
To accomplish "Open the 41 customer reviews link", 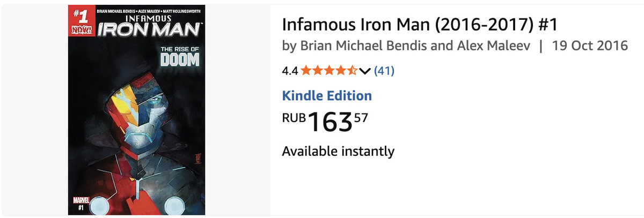I will pyautogui.click(x=384, y=70).
